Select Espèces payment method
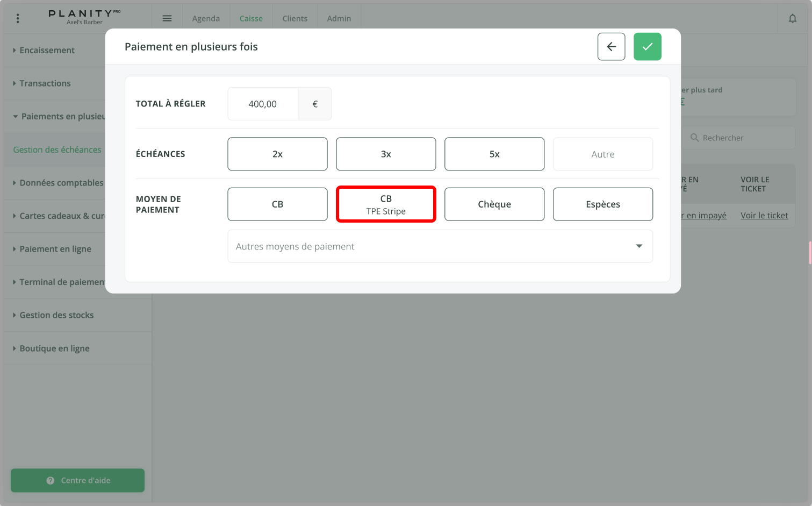The width and height of the screenshot is (812, 506). click(x=602, y=204)
